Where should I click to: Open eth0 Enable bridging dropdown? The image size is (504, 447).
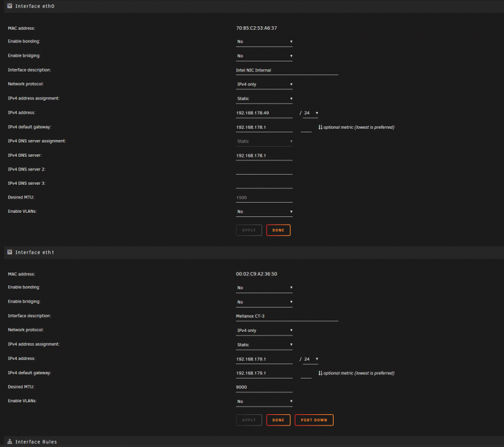tap(264, 56)
